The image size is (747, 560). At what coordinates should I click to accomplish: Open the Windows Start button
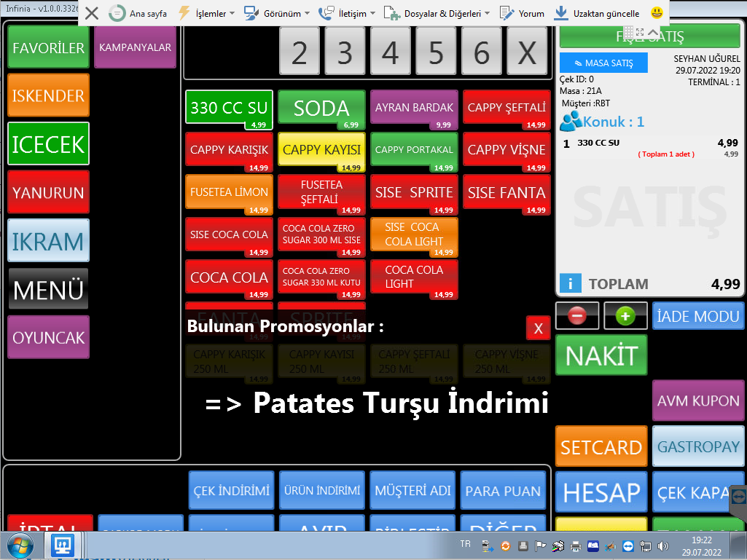click(20, 545)
